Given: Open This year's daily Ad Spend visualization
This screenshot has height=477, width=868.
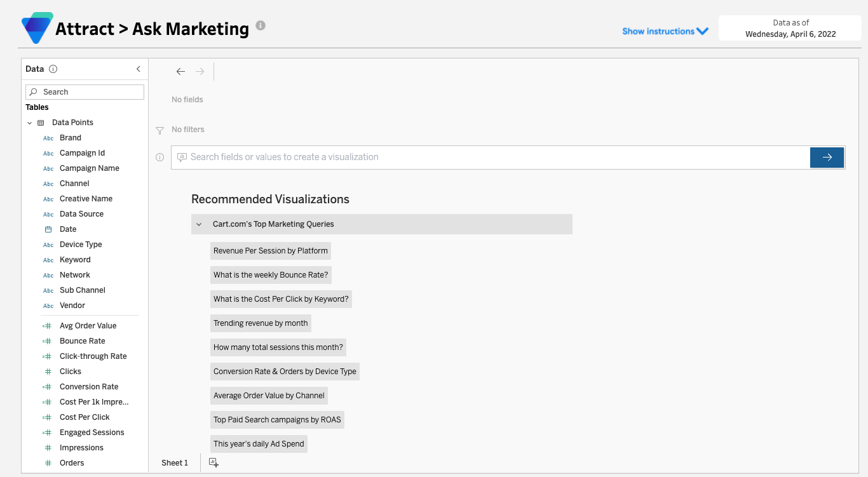Looking at the screenshot, I should 258,443.
